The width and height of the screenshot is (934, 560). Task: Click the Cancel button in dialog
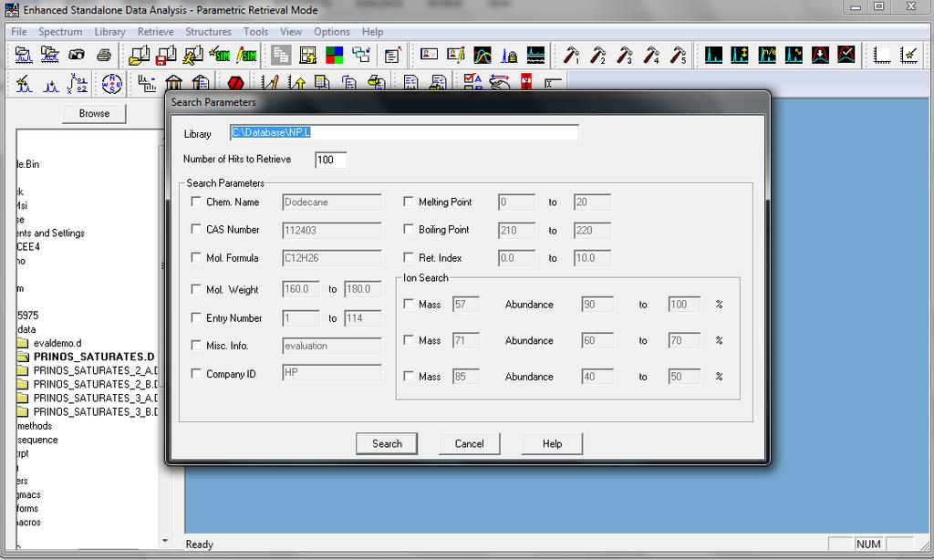[x=470, y=444]
